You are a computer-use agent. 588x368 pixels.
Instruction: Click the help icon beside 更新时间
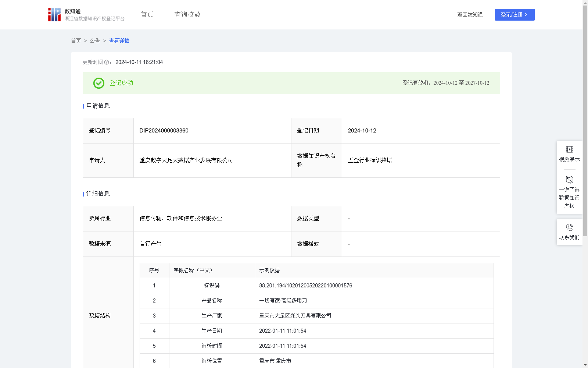coord(107,63)
